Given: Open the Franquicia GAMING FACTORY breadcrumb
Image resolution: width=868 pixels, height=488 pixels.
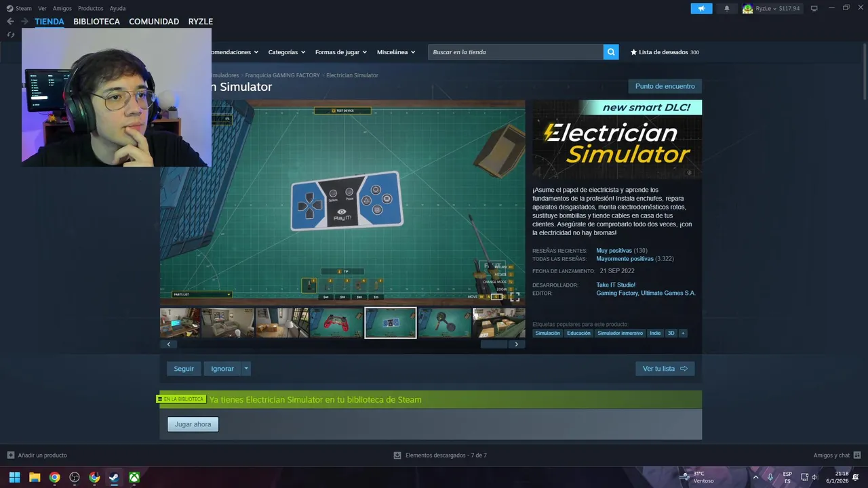Looking at the screenshot, I should [282, 75].
